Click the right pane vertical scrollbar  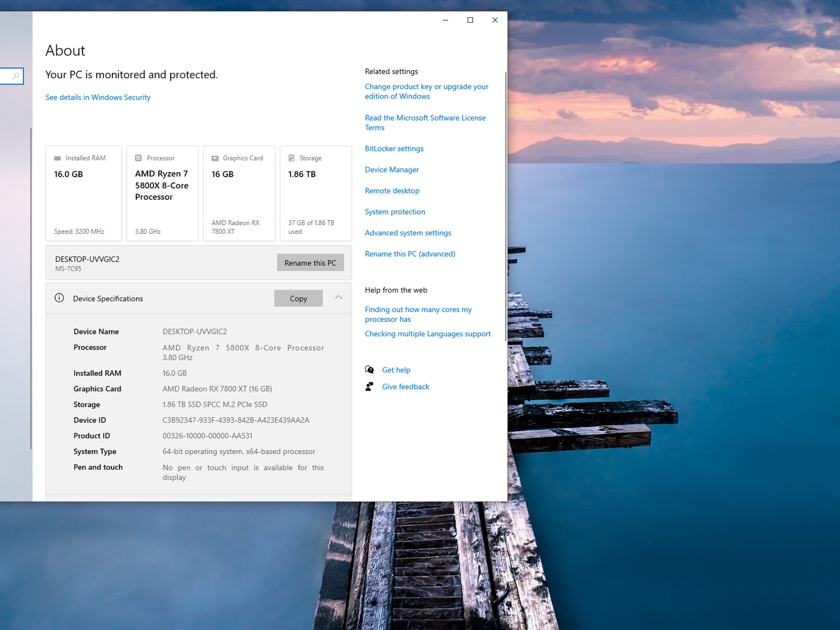click(506, 205)
